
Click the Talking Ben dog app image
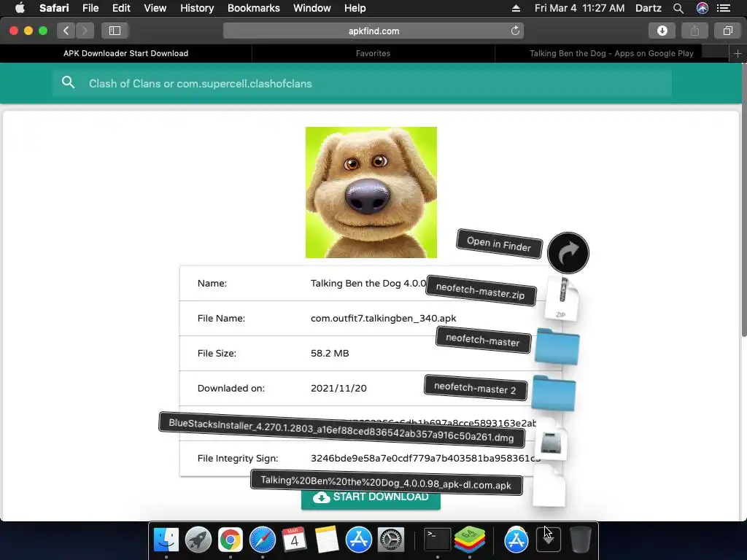(x=371, y=192)
